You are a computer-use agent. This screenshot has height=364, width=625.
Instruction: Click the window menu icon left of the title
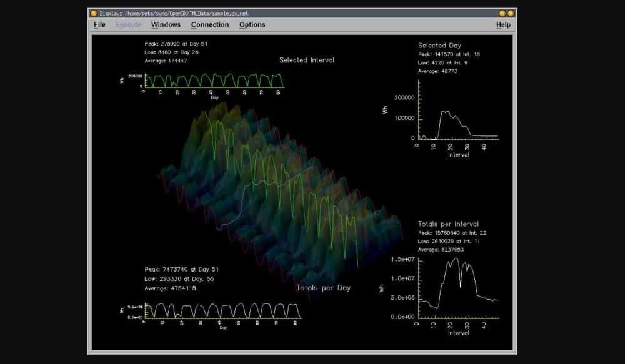click(x=94, y=13)
